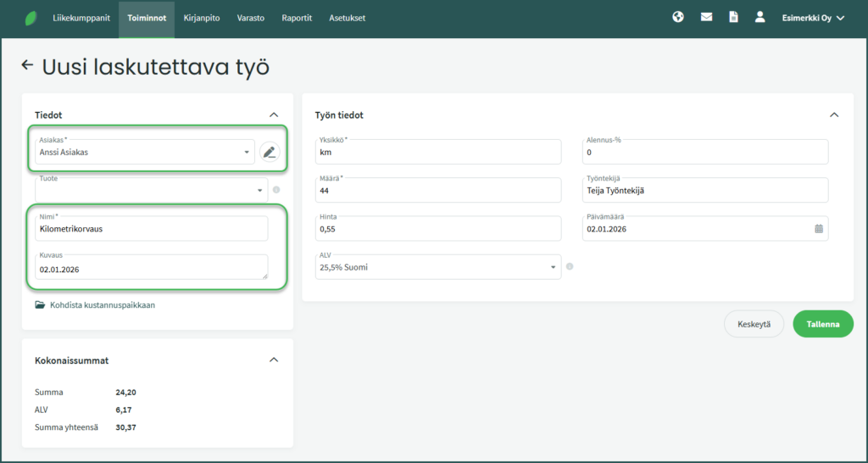Go back using the left arrow
Viewport: 868px width, 463px height.
[27, 65]
